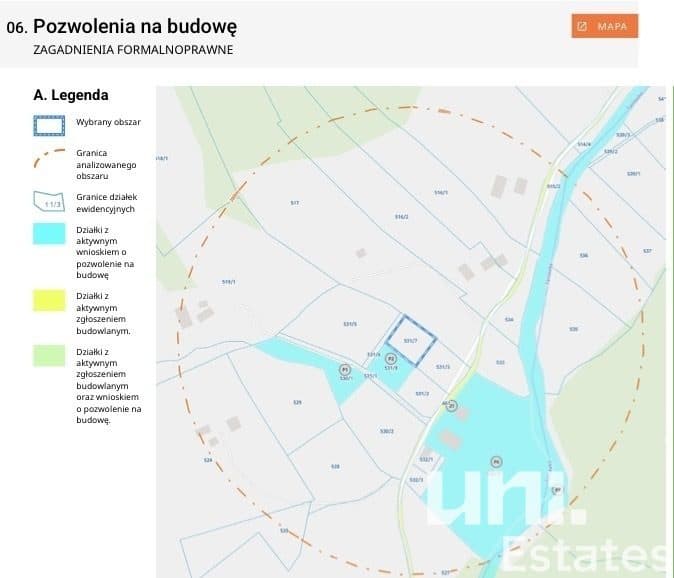Click parcel label 519/1 on the map
Viewport: 674px width, 578px height.
point(229,282)
